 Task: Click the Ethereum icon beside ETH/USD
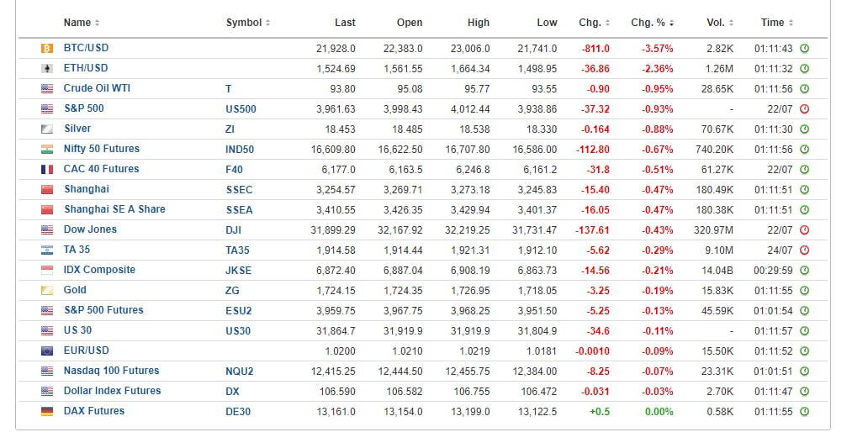tap(47, 69)
